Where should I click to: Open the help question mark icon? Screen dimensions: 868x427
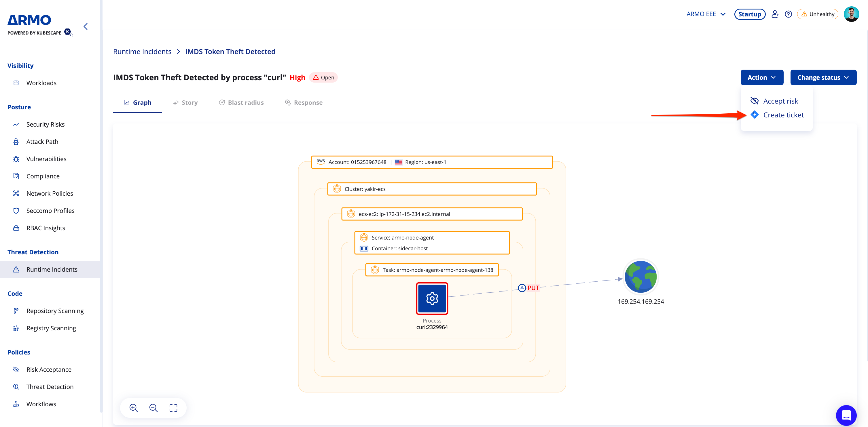click(788, 14)
